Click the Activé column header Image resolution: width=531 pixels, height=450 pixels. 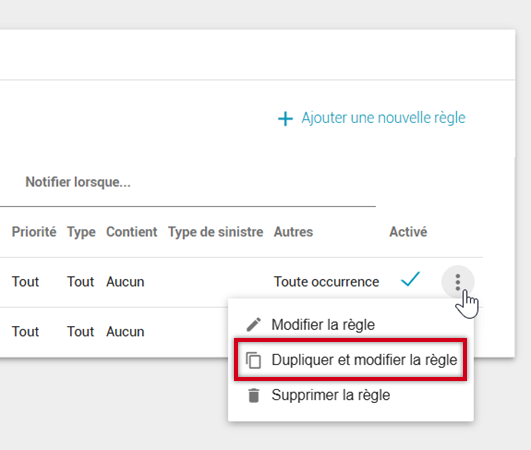[x=408, y=232]
